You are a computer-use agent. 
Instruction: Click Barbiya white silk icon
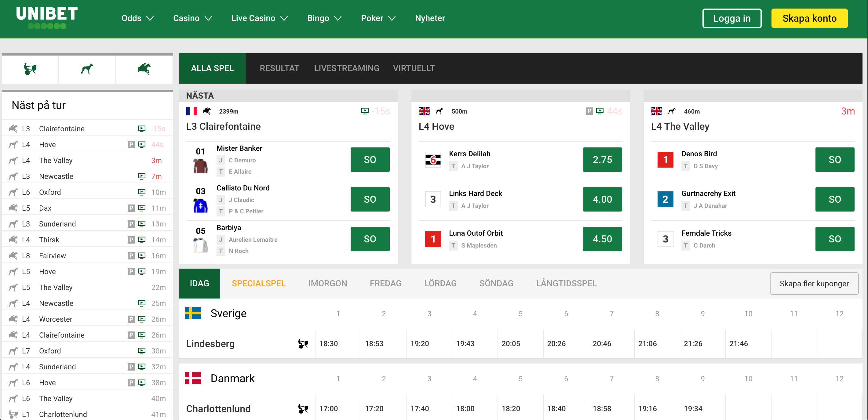coord(200,245)
